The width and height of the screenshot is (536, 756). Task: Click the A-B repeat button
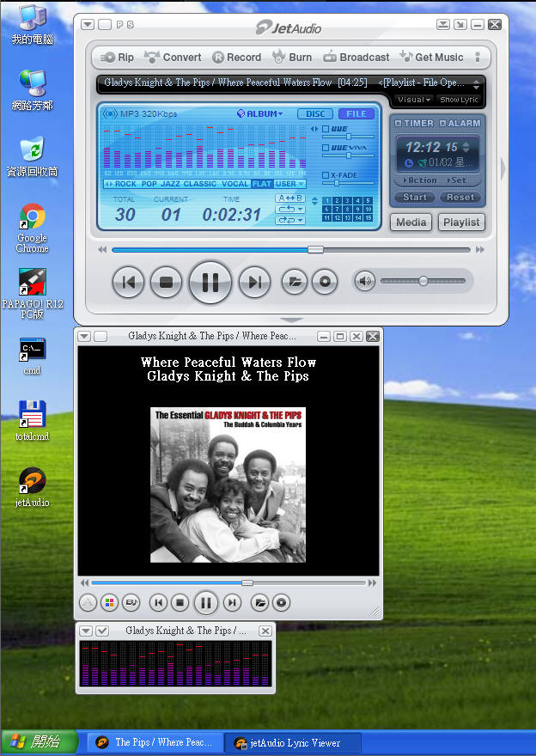(290, 198)
